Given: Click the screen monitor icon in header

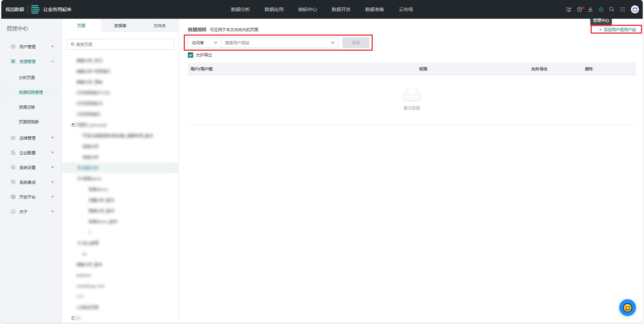Looking at the screenshot, I should point(569,9).
